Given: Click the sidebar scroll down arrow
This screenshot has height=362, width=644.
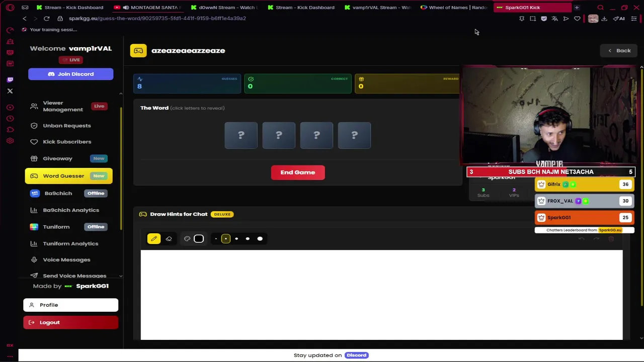Looking at the screenshot, I should click(121, 276).
